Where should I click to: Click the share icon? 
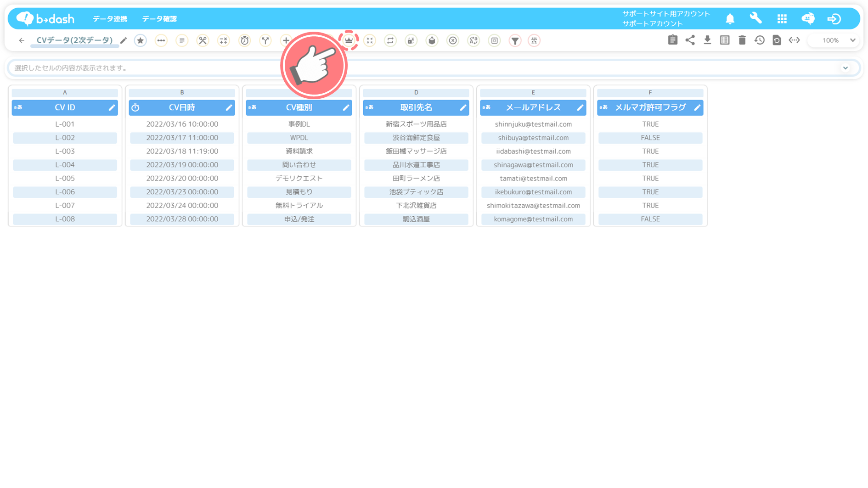click(x=690, y=40)
